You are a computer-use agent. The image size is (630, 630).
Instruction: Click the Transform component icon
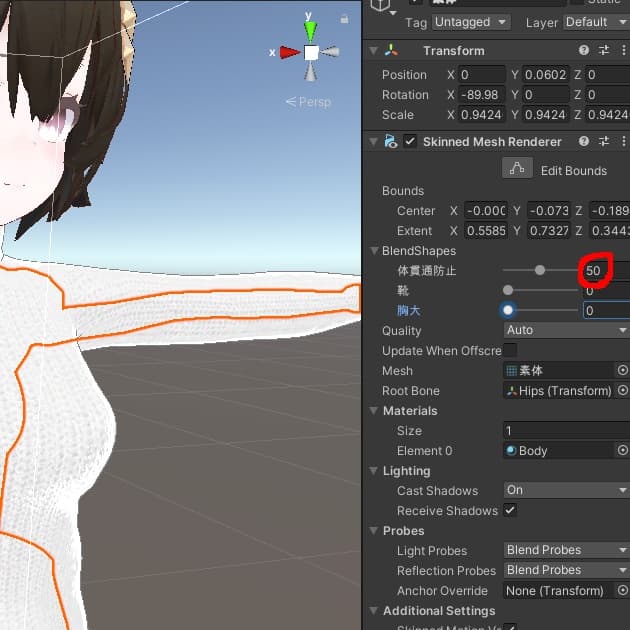coord(391,51)
